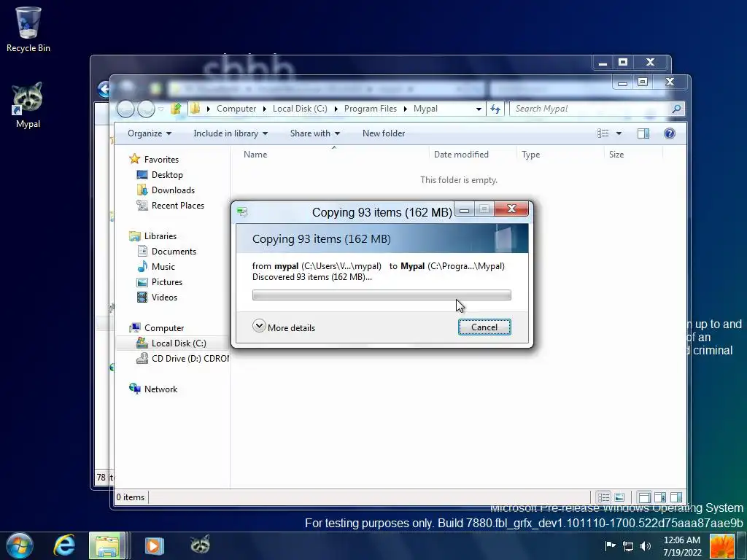Open view options dropdown arrow

pos(619,133)
